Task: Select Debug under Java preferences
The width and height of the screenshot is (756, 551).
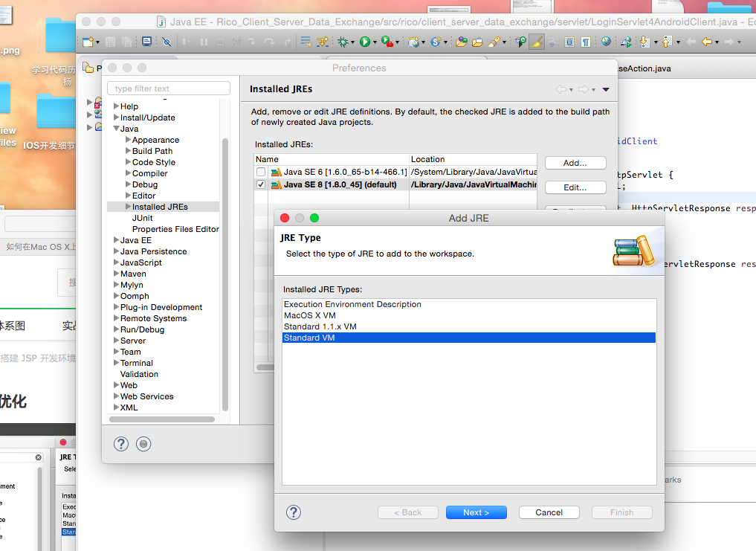Action: 145,184
